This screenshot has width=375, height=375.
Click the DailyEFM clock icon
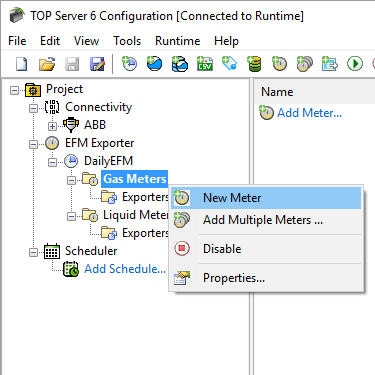pyautogui.click(x=71, y=161)
